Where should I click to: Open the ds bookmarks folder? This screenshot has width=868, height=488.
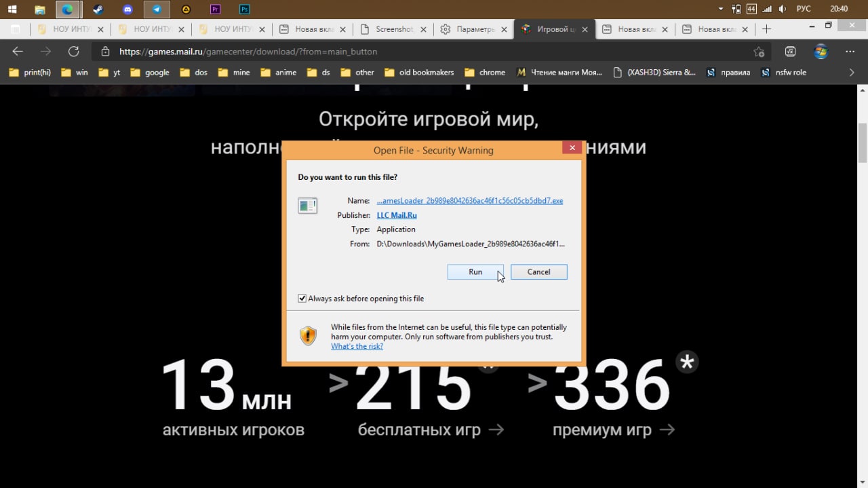[x=319, y=73]
